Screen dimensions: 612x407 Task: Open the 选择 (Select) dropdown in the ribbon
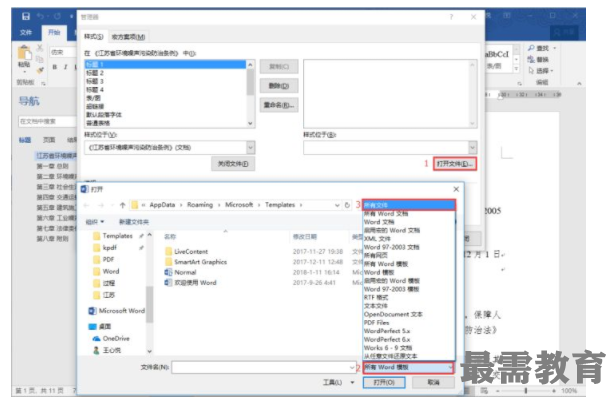pyautogui.click(x=541, y=71)
